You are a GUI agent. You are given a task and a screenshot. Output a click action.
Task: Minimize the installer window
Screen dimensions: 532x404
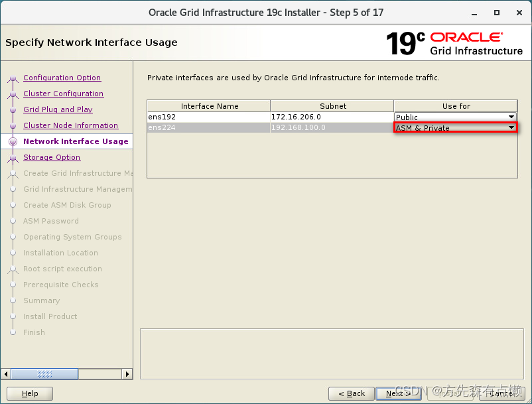[x=474, y=13]
